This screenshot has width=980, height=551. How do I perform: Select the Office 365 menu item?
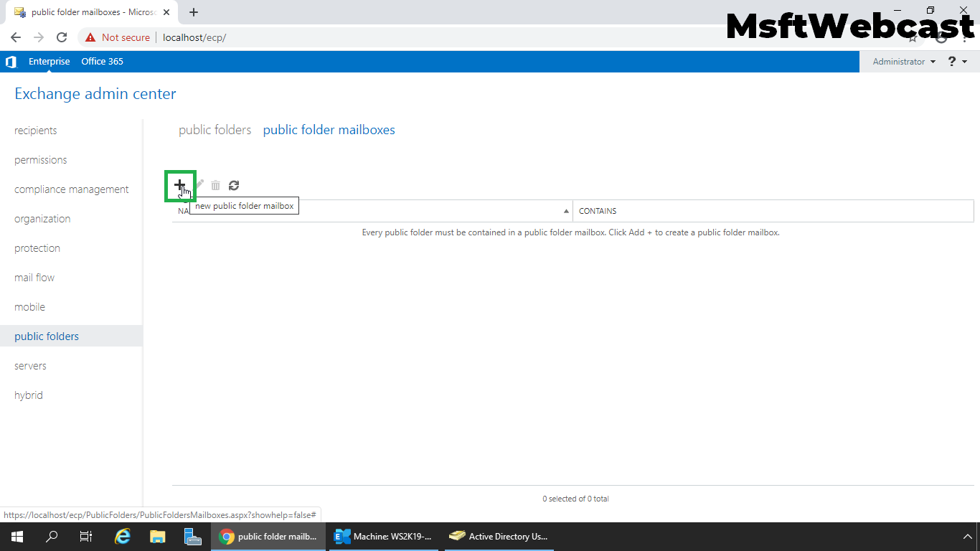point(102,62)
